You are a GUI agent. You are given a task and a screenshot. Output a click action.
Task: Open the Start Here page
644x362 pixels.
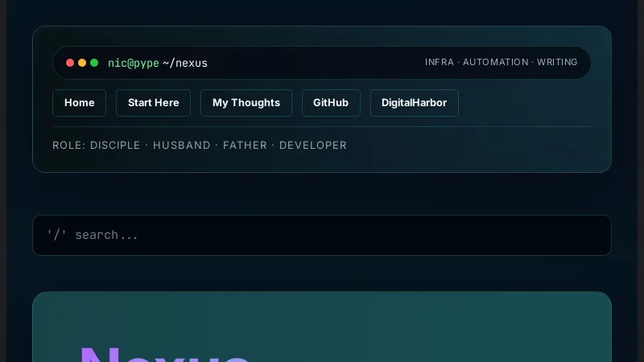pos(153,103)
